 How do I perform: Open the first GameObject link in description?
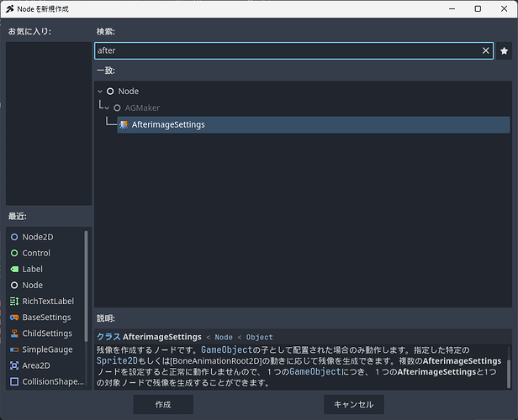click(227, 349)
